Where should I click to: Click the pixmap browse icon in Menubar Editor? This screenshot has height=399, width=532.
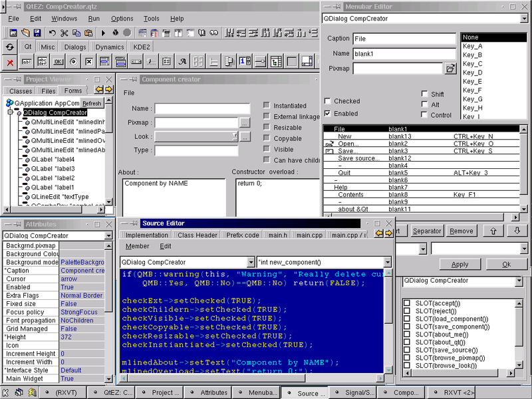pos(450,68)
